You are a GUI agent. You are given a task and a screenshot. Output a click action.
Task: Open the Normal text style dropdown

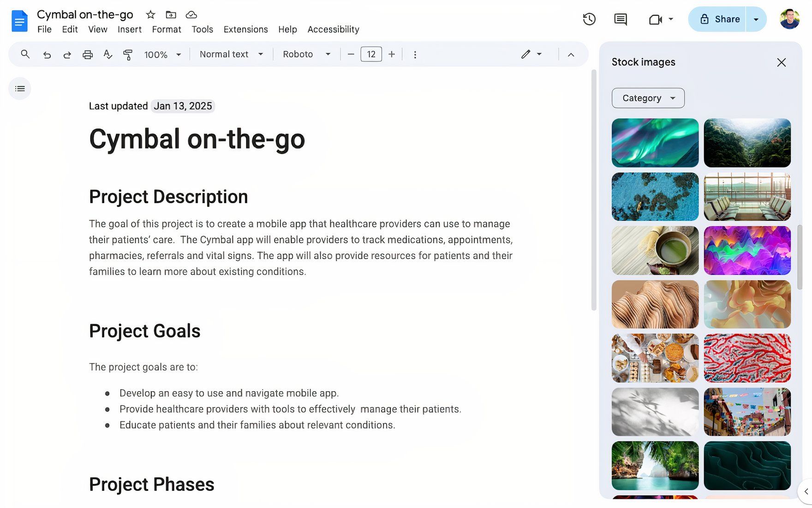[x=231, y=54]
